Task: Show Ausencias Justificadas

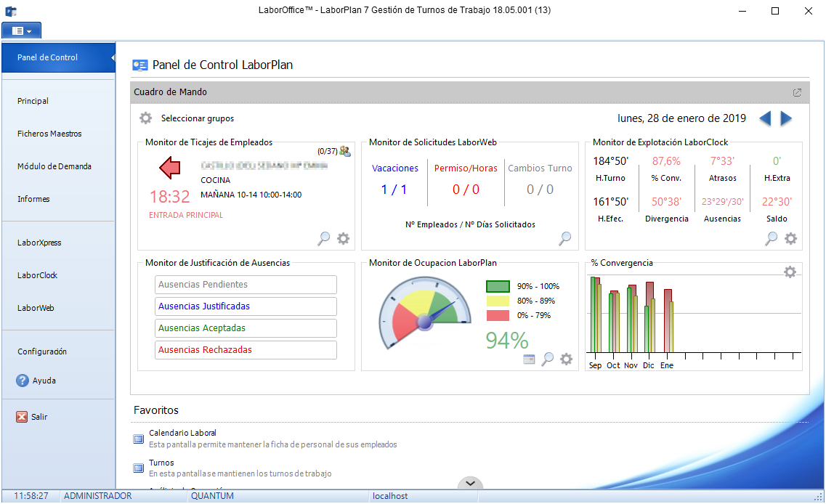Action: tap(246, 306)
